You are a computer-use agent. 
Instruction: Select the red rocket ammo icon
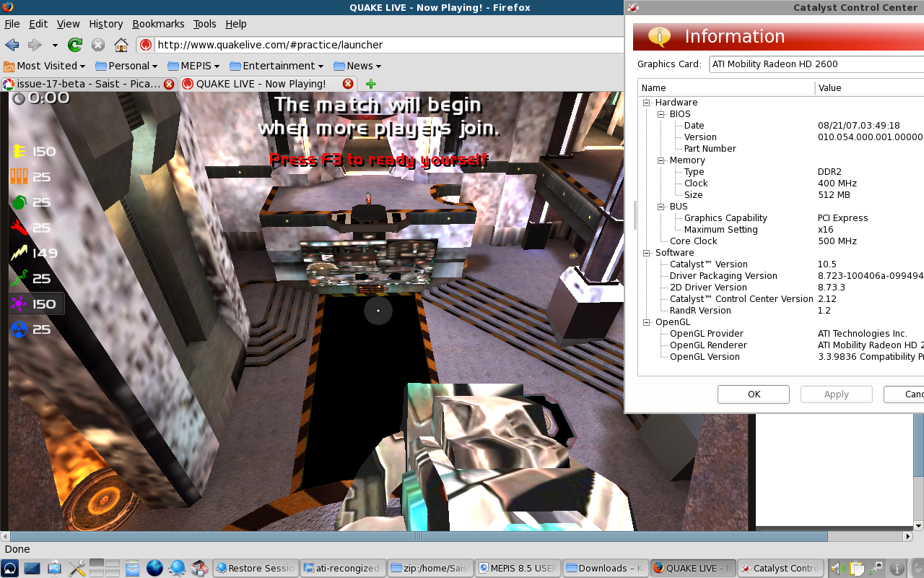tap(19, 228)
